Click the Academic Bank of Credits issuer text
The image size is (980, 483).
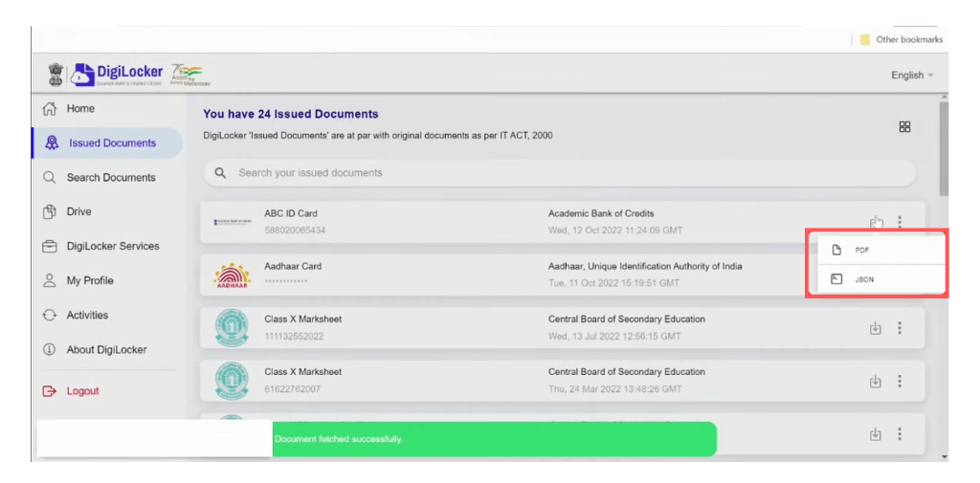601,213
